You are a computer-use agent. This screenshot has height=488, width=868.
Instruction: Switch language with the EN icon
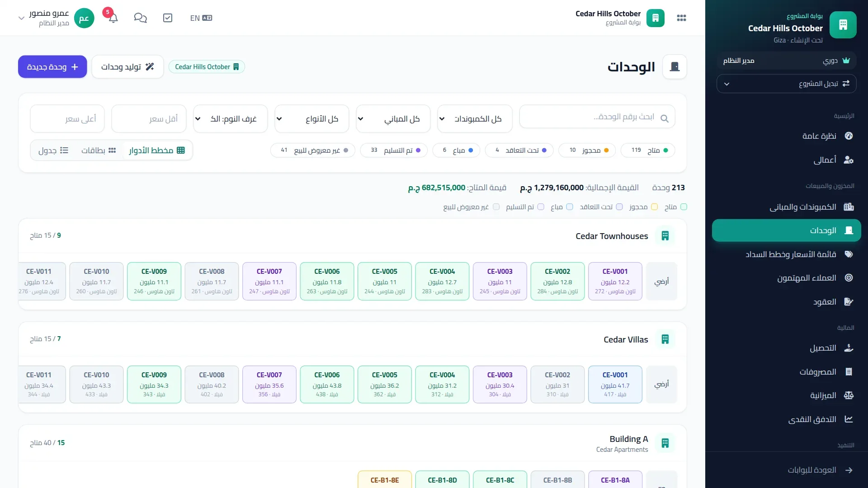pos(201,18)
